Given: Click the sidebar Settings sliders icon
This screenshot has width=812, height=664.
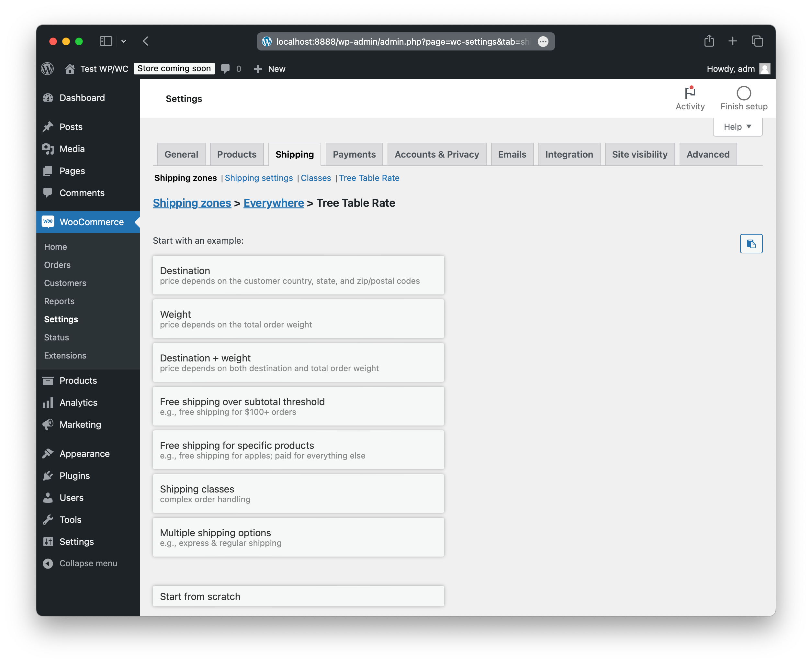Looking at the screenshot, I should (x=48, y=542).
